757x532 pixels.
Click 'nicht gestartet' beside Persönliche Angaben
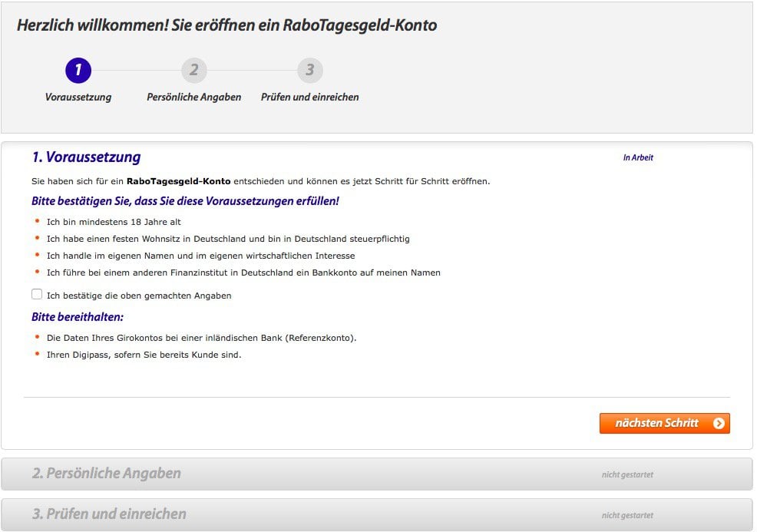627,474
